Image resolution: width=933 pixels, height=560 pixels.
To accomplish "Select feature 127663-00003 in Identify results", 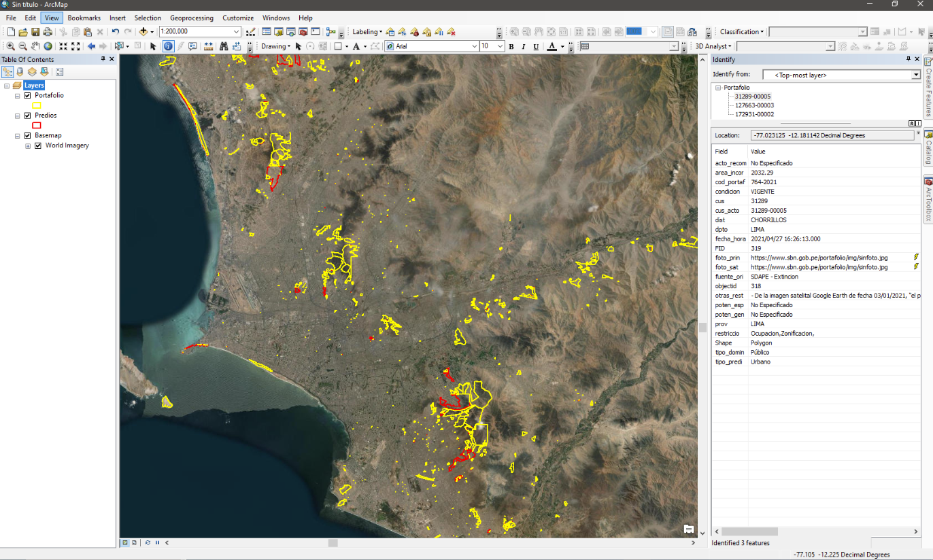I will point(754,105).
